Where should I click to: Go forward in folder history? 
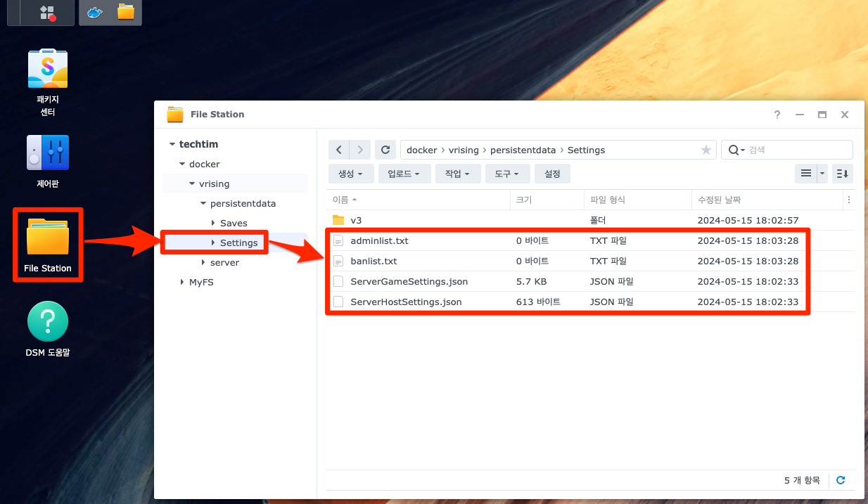[x=360, y=150]
